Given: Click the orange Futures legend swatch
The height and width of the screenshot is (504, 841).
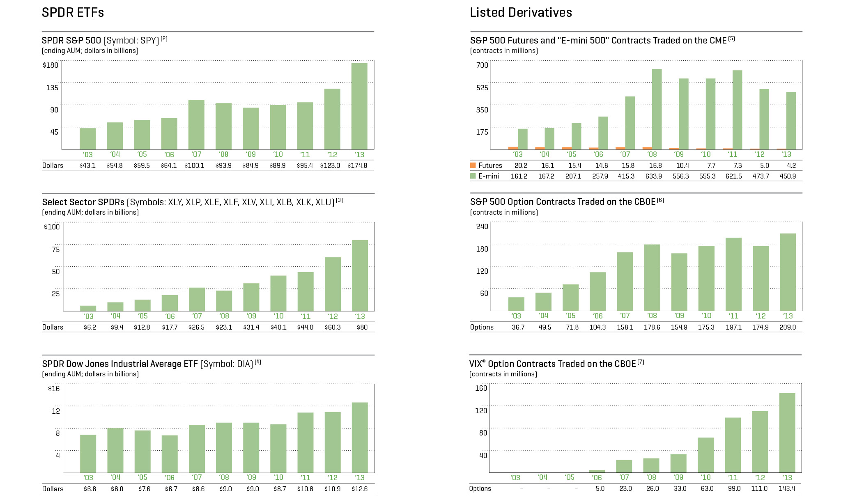Looking at the screenshot, I should click(x=473, y=165).
